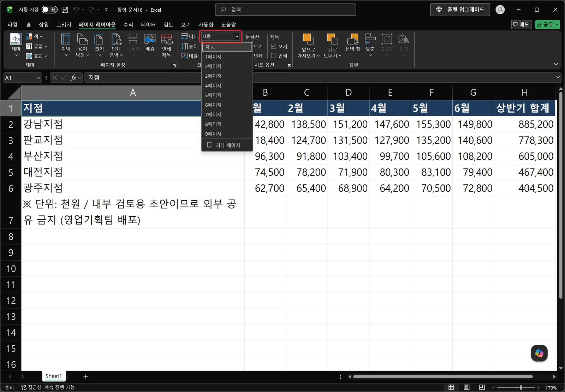Open the 글꼴 theme fonts menu

[x=36, y=46]
